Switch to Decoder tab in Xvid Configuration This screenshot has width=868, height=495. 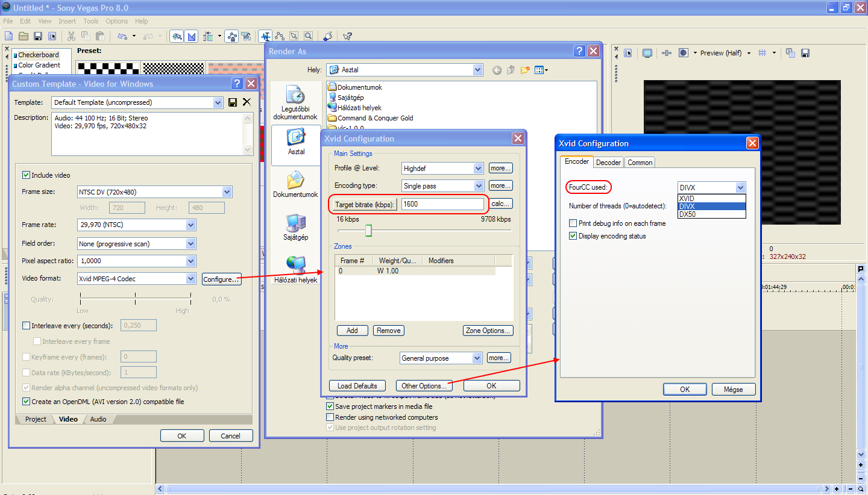pyautogui.click(x=608, y=163)
